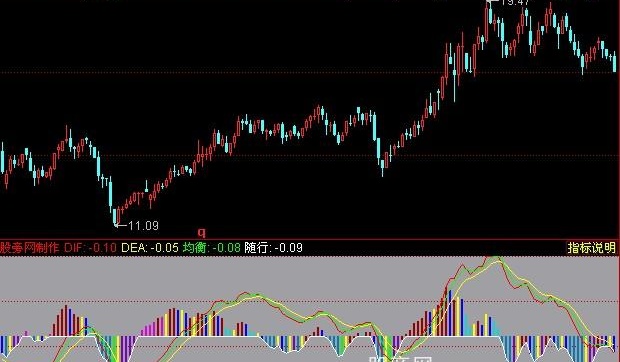Open the 指标说明 indicator description button

592,248
